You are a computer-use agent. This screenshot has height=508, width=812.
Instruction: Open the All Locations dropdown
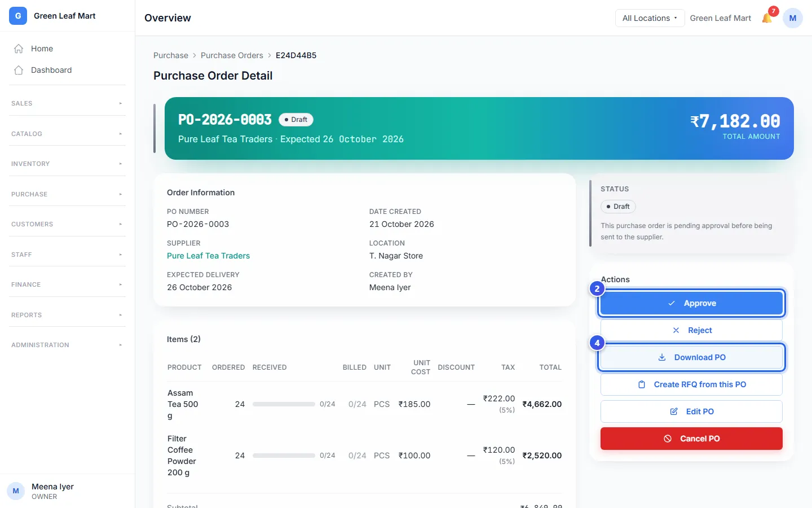tap(650, 18)
